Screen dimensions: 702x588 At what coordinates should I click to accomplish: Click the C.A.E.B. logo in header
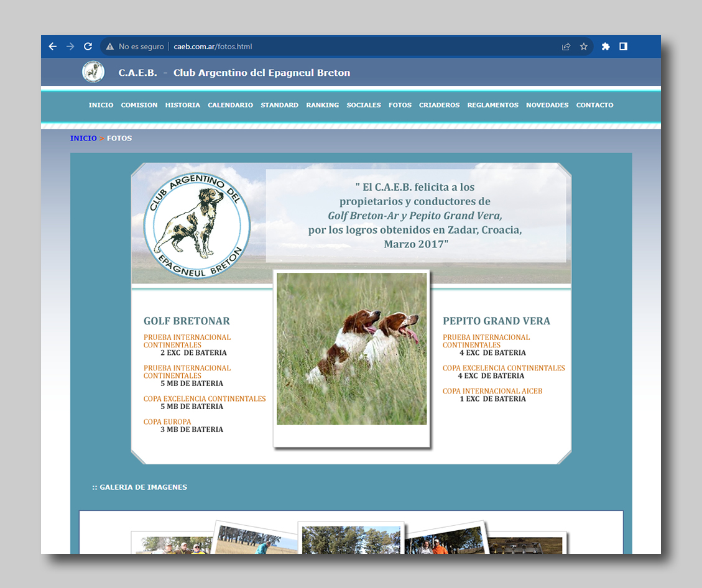(93, 72)
